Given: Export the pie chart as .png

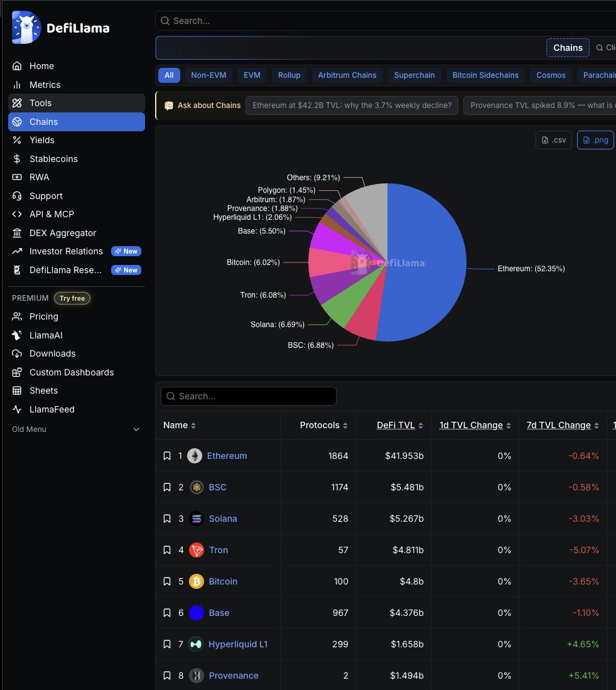Looking at the screenshot, I should coord(595,140).
